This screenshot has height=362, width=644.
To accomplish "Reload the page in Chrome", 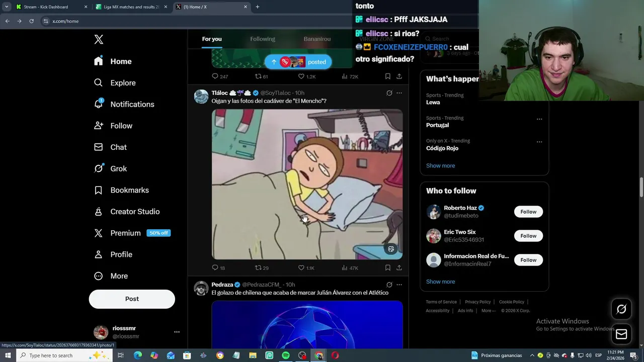I will click(31, 21).
